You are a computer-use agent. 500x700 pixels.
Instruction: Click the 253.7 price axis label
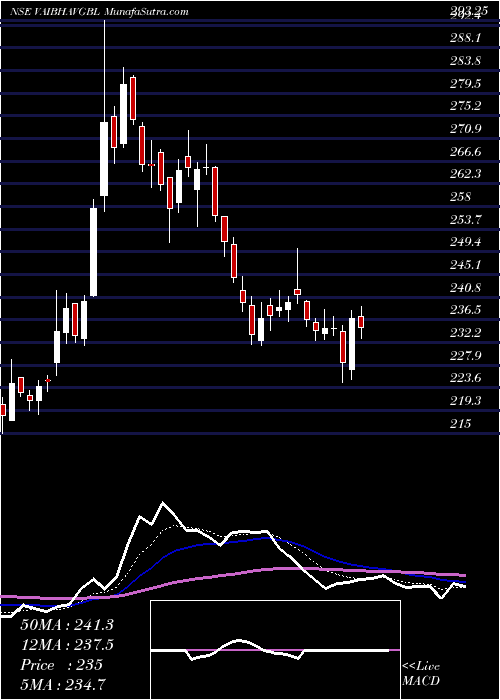pyautogui.click(x=465, y=219)
